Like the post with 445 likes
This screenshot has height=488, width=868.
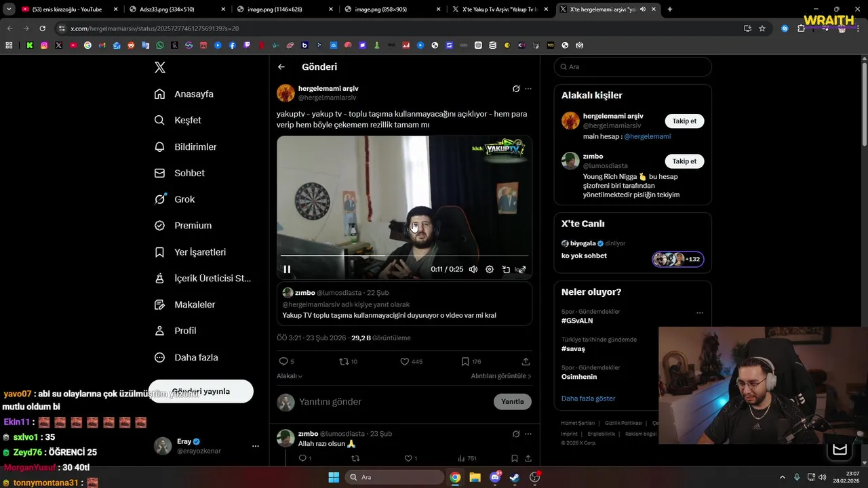(411, 361)
